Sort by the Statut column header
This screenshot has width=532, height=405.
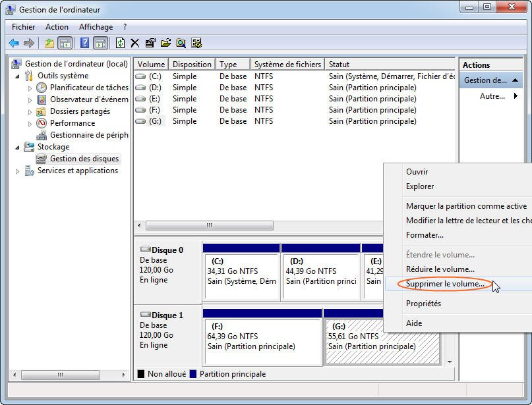390,65
